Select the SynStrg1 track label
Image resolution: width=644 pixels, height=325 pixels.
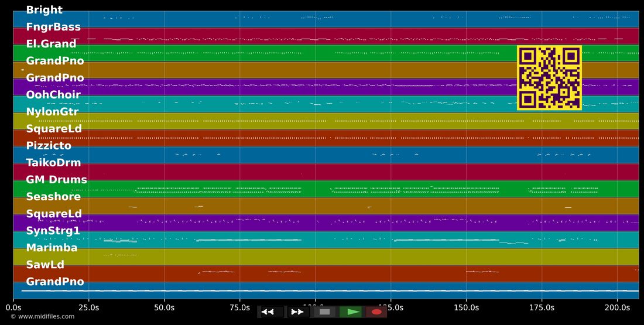pyautogui.click(x=53, y=231)
